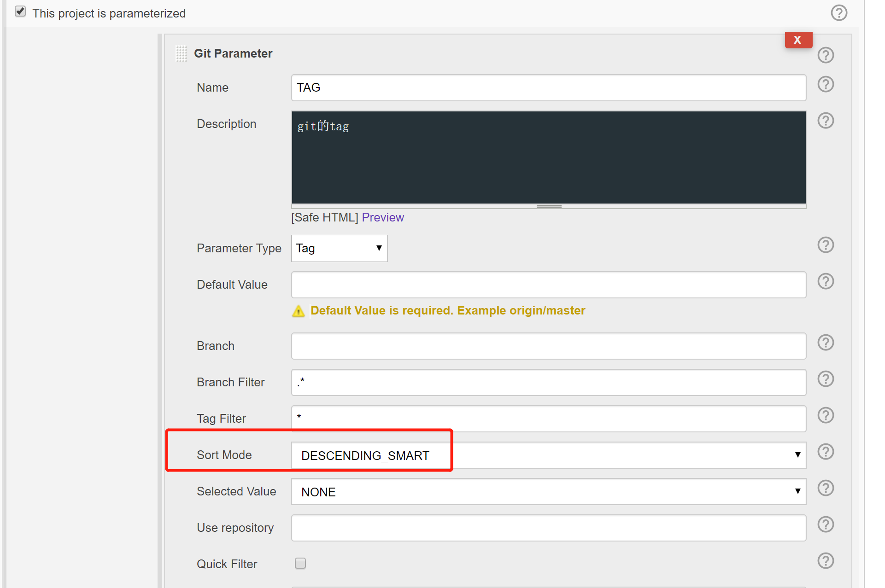885x588 pixels.
Task: Click the Preview link under Description
Action: pos(382,217)
